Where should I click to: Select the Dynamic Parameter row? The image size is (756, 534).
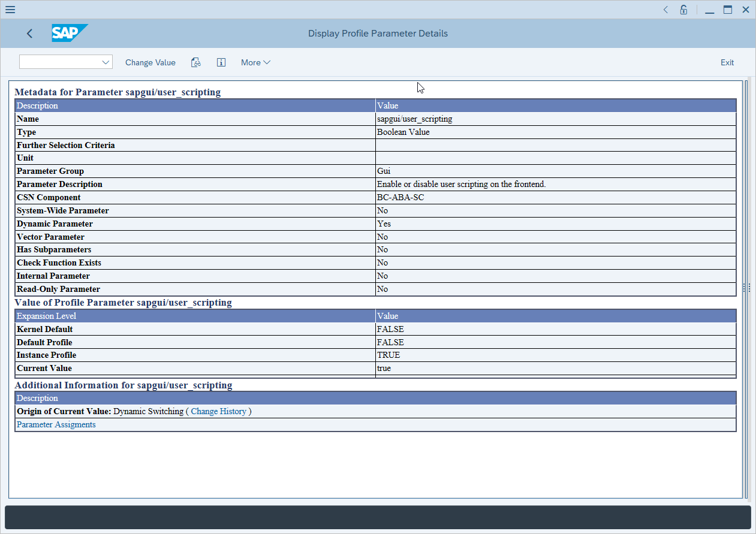click(180, 224)
